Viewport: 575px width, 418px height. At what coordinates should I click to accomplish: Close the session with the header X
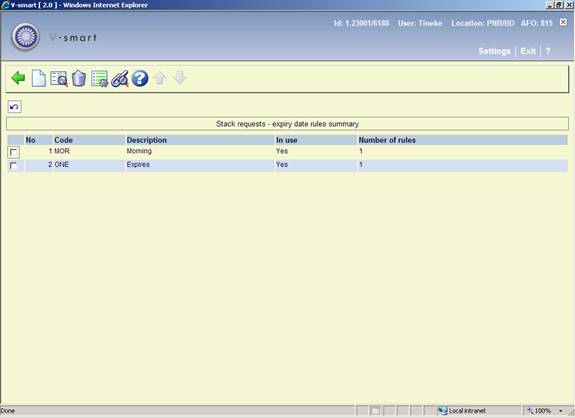pos(563,22)
